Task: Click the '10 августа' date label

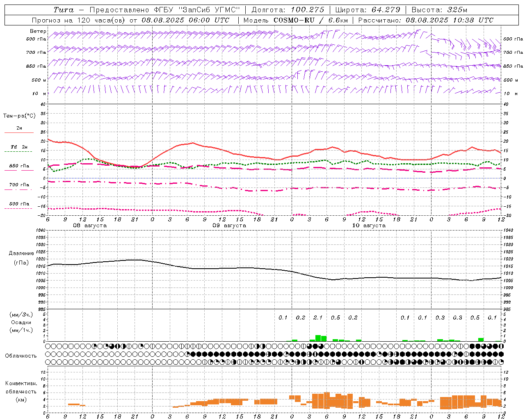Action: pyautogui.click(x=369, y=226)
